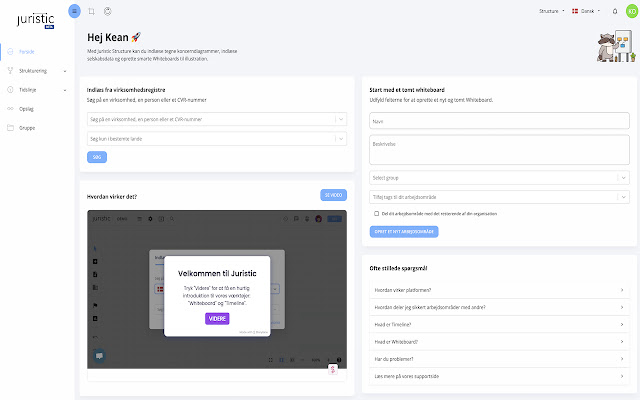Expand the FAQ about sharing workspaces securely
This screenshot has width=640, height=400.
pos(499,307)
